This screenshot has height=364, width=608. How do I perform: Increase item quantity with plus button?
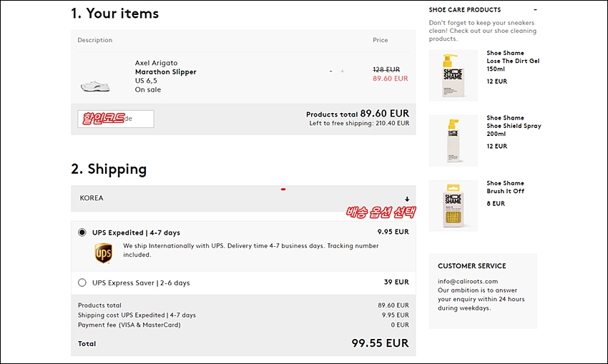coord(343,72)
